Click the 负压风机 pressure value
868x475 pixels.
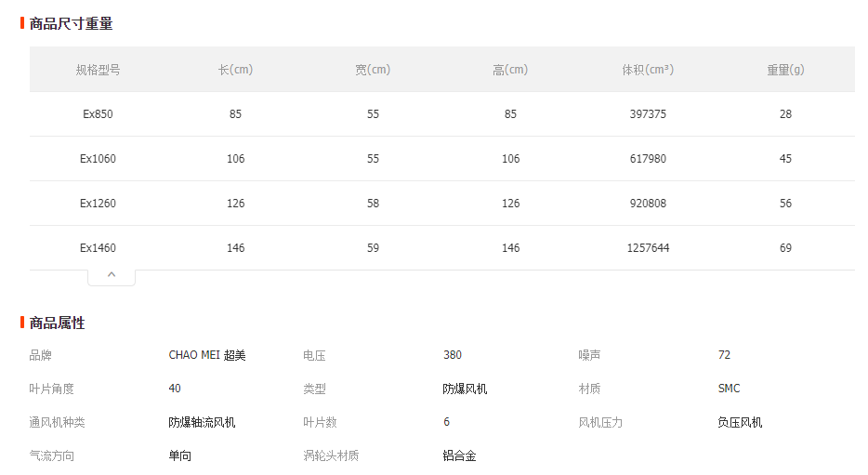pos(740,422)
